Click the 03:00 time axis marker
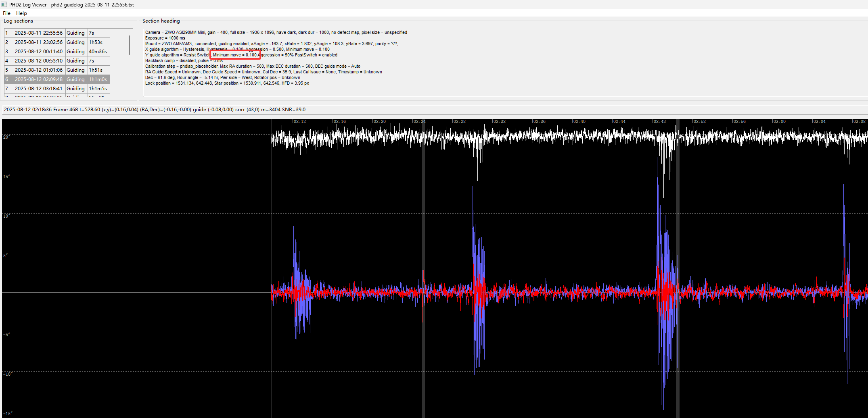This screenshot has width=868, height=418. pos(779,121)
